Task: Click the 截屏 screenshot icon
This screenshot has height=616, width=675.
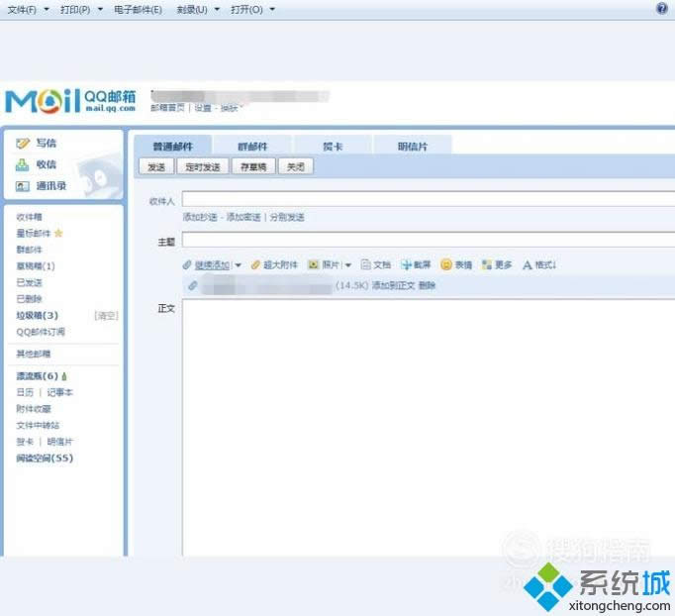Action: [x=406, y=264]
